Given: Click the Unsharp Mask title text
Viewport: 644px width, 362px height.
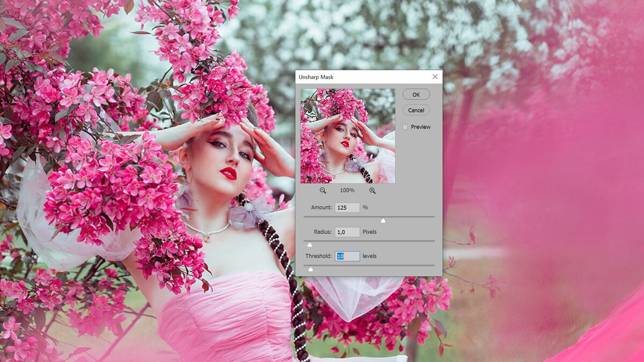Looking at the screenshot, I should coord(316,77).
